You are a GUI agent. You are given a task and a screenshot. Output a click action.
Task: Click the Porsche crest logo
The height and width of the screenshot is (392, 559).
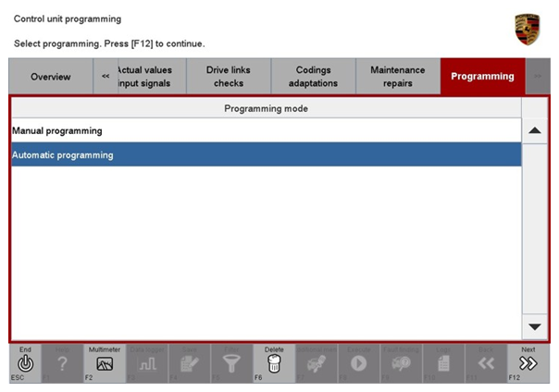point(528,28)
